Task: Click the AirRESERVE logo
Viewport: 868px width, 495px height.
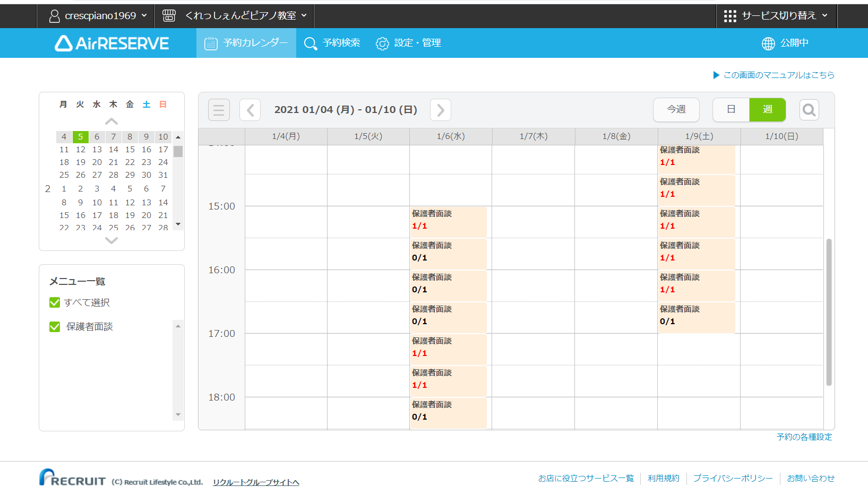Action: point(112,43)
